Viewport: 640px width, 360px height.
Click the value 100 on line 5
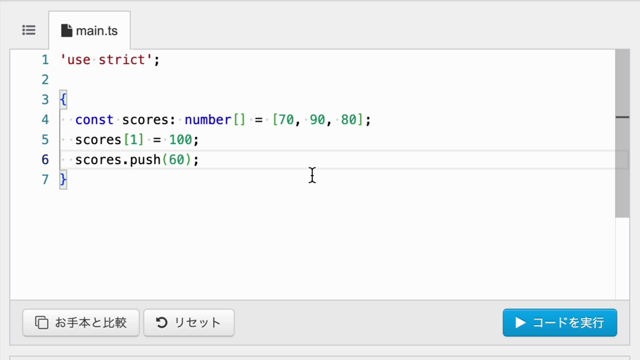click(x=180, y=140)
